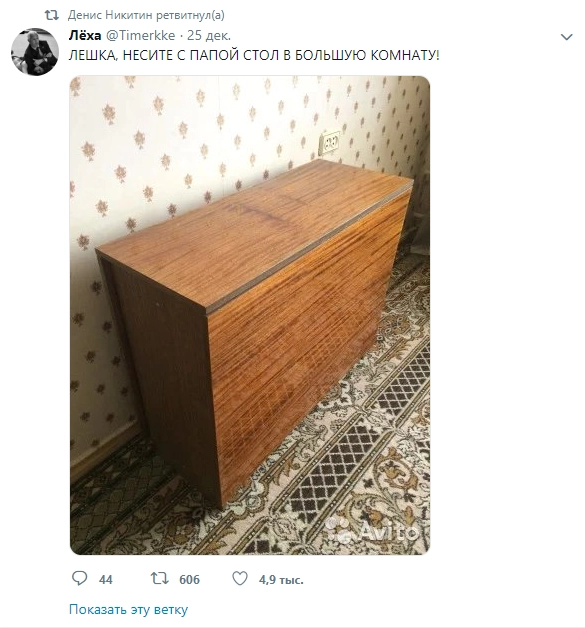
Task: Click the wall outlet in the photo
Action: point(329,144)
